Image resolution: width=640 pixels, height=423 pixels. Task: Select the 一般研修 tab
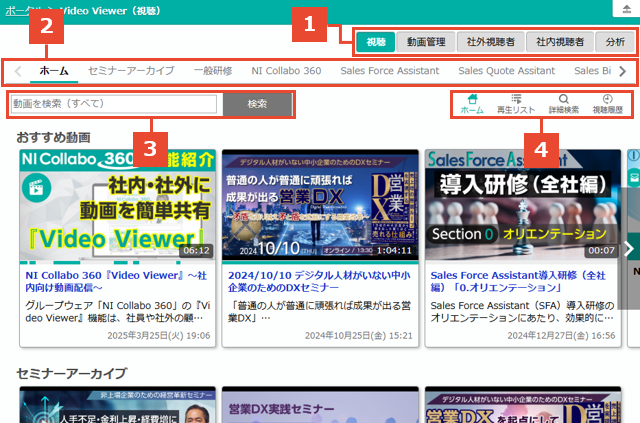coord(213,71)
